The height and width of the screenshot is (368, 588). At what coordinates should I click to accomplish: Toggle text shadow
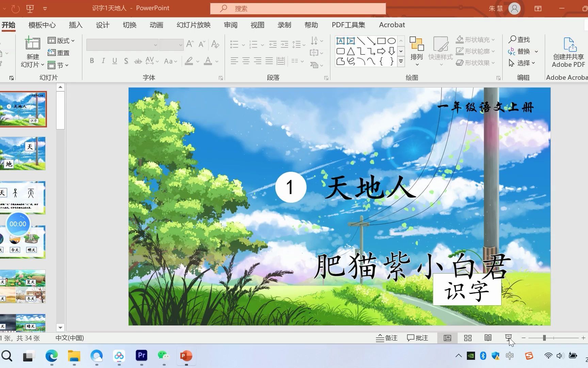[x=126, y=61]
